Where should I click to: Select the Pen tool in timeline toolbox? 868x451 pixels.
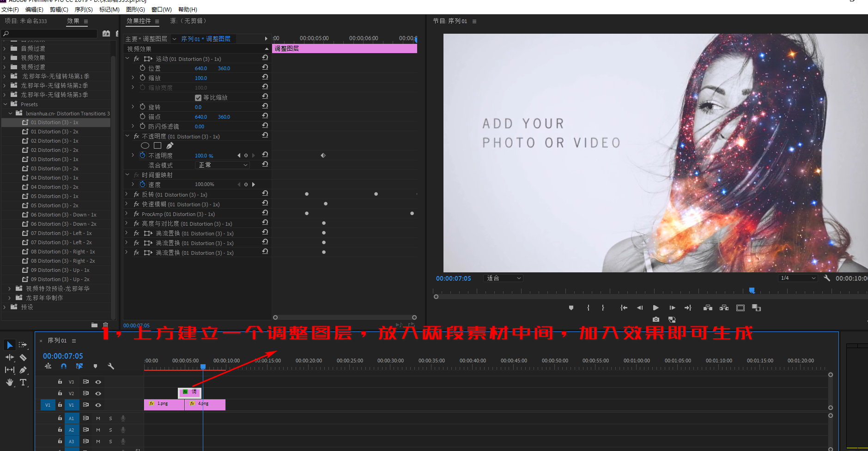pos(23,370)
